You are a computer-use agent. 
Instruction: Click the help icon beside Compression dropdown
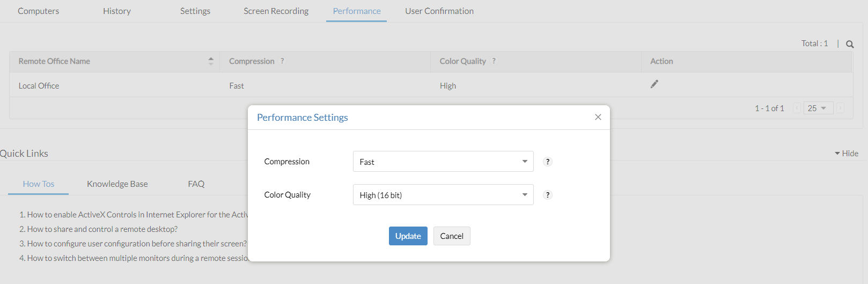[x=548, y=162]
